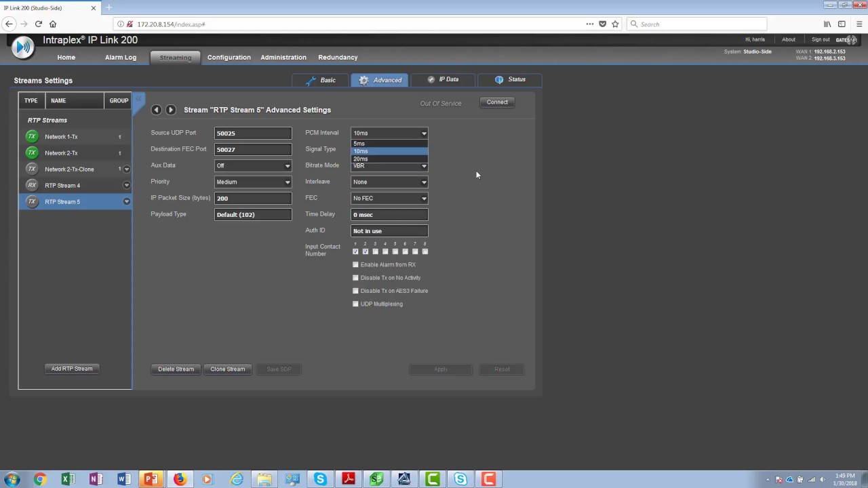The width and height of the screenshot is (868, 488).
Task: Open a new browser tab
Action: click(108, 7)
